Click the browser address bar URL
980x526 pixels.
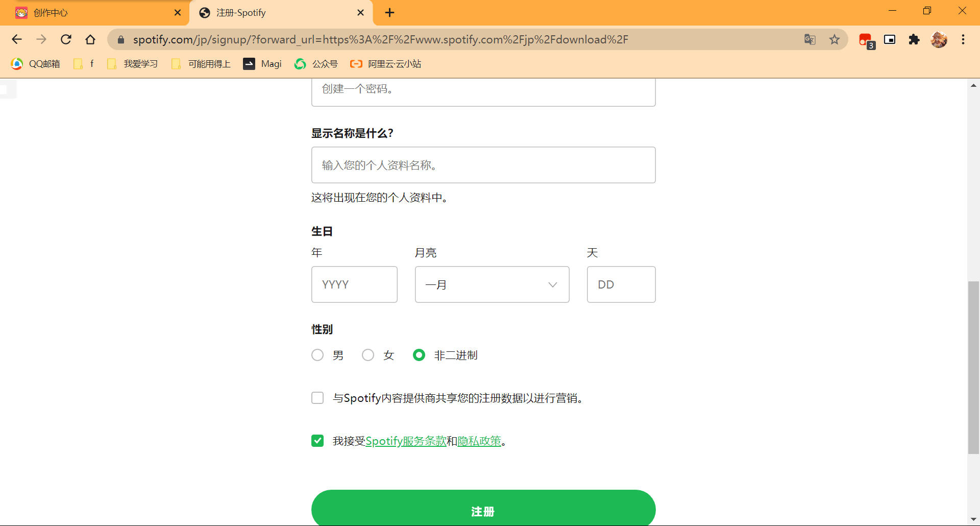380,39
